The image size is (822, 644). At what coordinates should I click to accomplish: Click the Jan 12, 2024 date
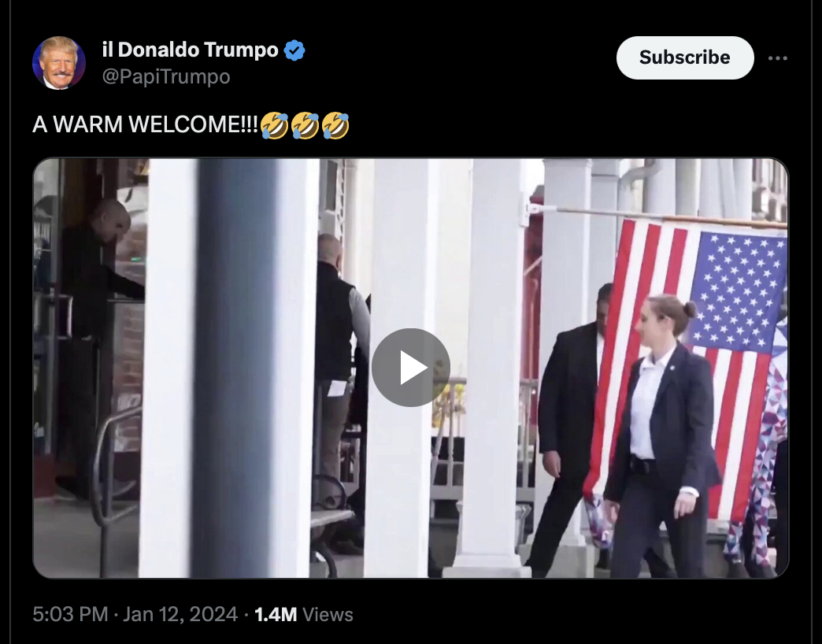[180, 614]
